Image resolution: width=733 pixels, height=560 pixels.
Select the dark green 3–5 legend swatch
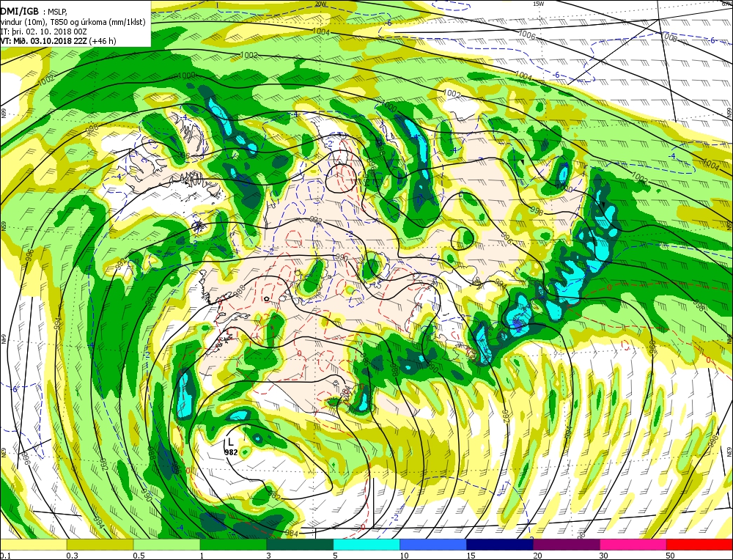[300, 545]
